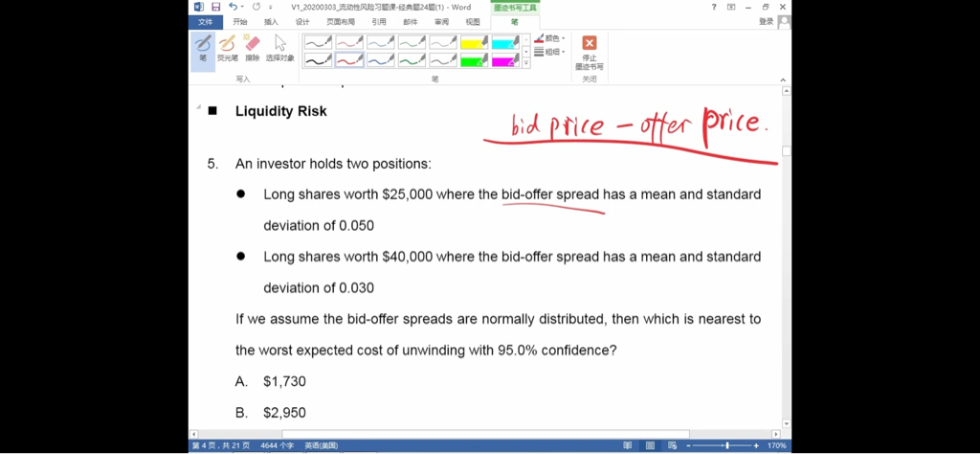The image size is (980, 454).
Task: Open the pen Thickness (粗细) dropdown
Action: pos(549,52)
